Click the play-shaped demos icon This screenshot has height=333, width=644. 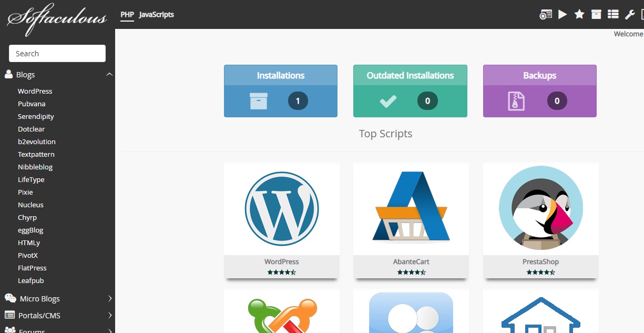[x=563, y=14]
